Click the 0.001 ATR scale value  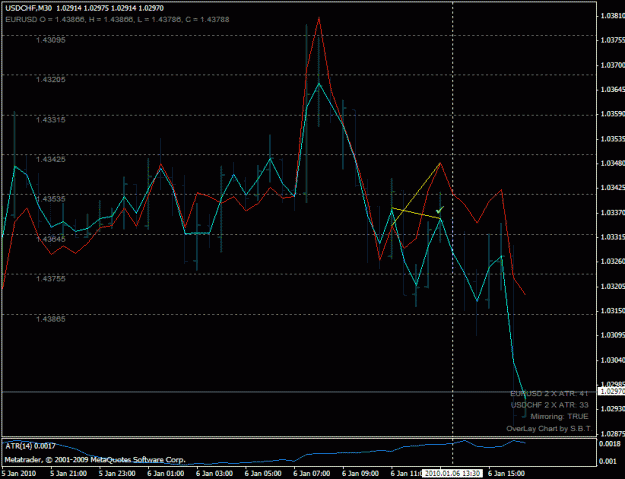click(609, 461)
